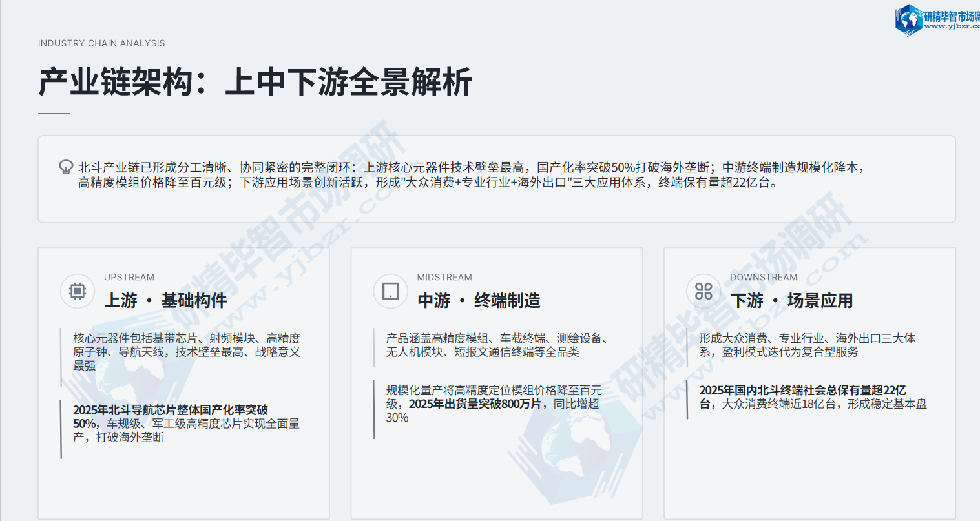Click the tablet icon beside MIDSTREAM
980x521 pixels.
tap(390, 291)
